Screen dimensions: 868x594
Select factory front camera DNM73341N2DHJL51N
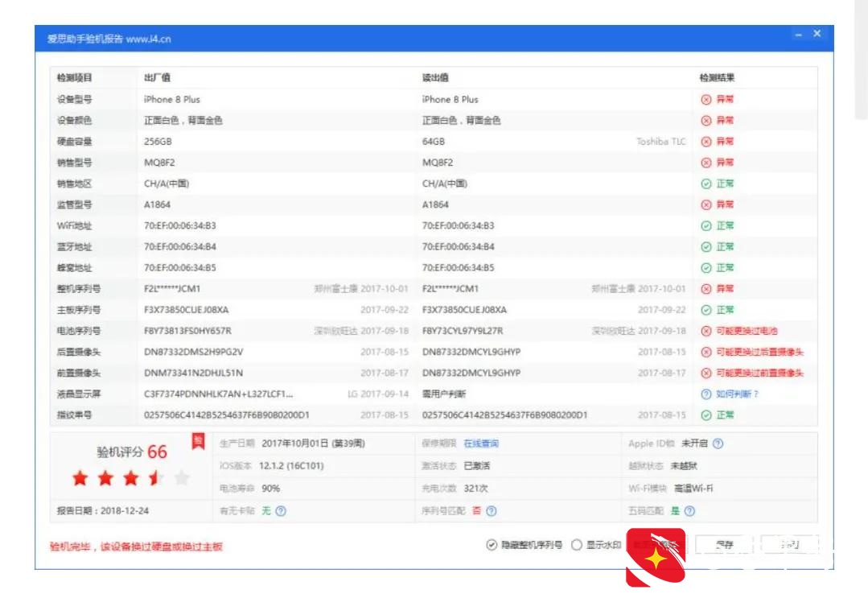tap(193, 373)
